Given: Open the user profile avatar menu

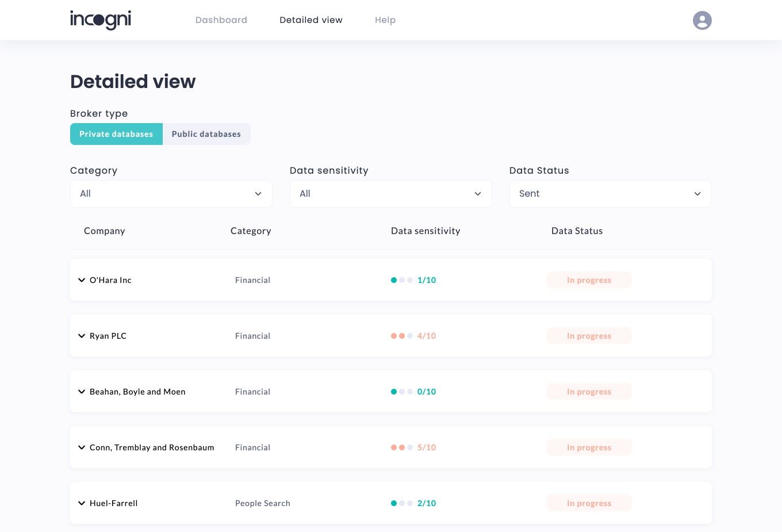Looking at the screenshot, I should point(702,20).
